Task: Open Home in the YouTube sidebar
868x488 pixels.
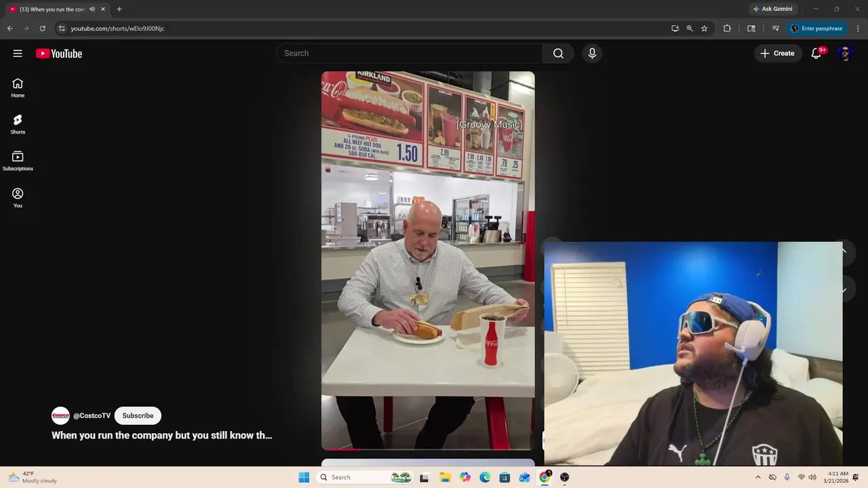Action: (x=18, y=87)
